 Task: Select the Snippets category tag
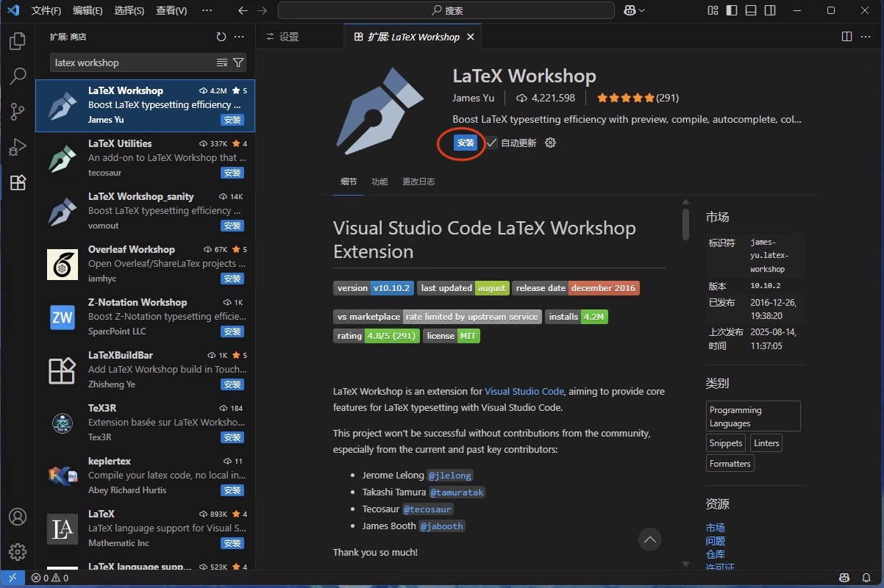tap(726, 443)
